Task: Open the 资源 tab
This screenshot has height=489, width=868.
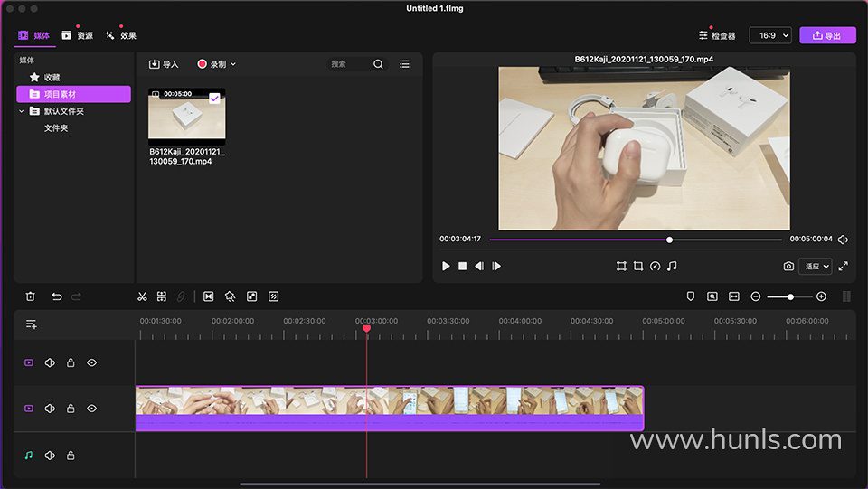Action: (x=77, y=35)
